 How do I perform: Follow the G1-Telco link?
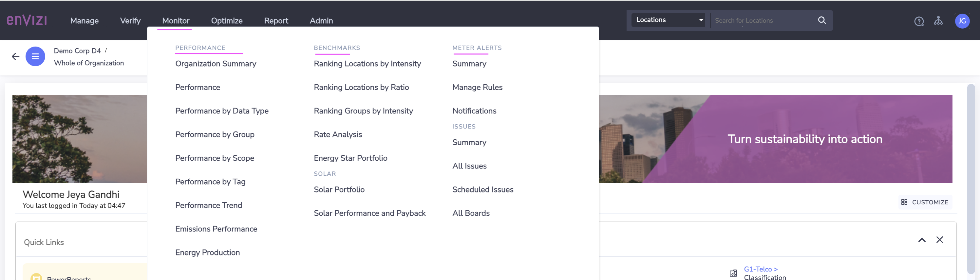(x=760, y=269)
